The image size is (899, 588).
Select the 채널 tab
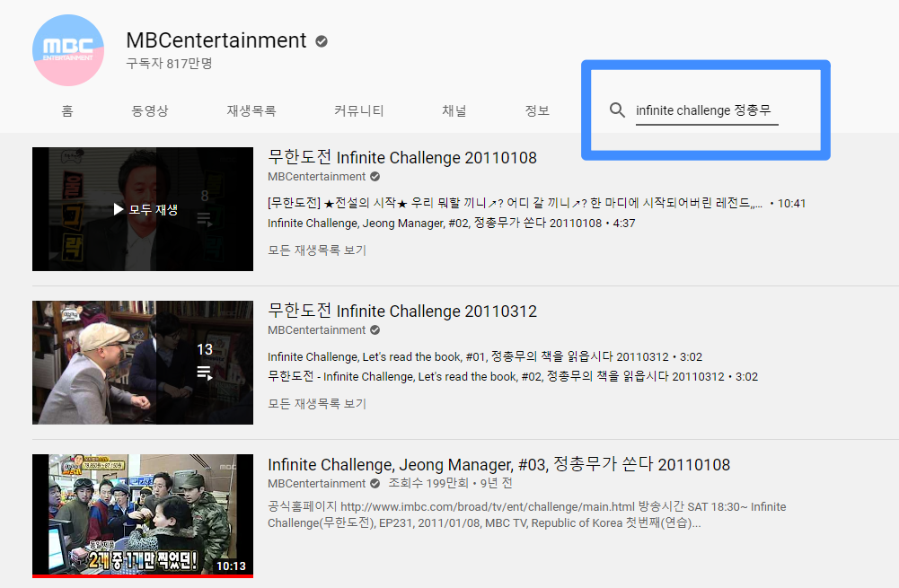454,110
